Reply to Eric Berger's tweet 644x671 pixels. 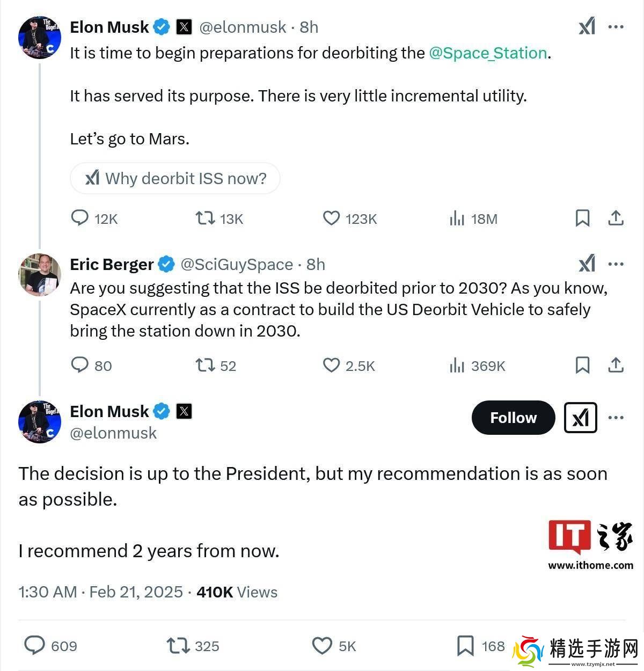[x=80, y=365]
